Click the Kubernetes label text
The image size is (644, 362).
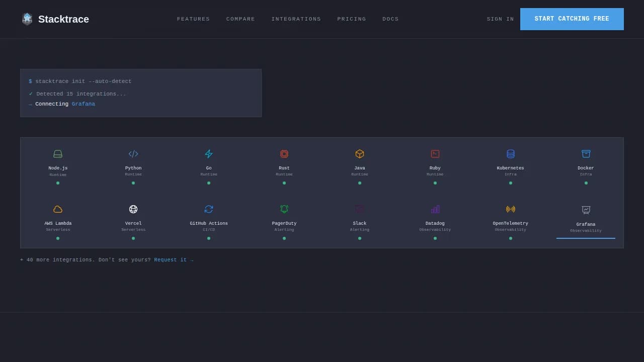(511, 168)
